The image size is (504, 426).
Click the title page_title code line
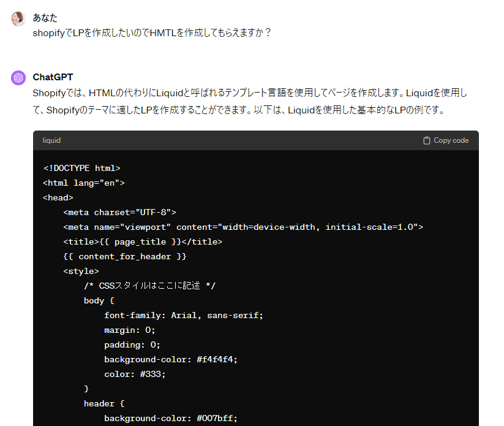point(143,242)
